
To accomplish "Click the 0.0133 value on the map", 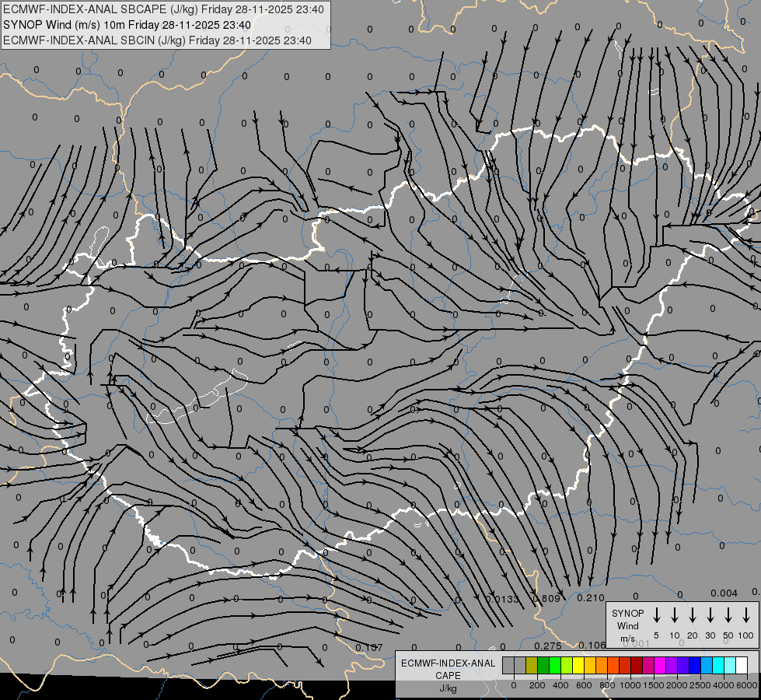I will click(x=503, y=599).
